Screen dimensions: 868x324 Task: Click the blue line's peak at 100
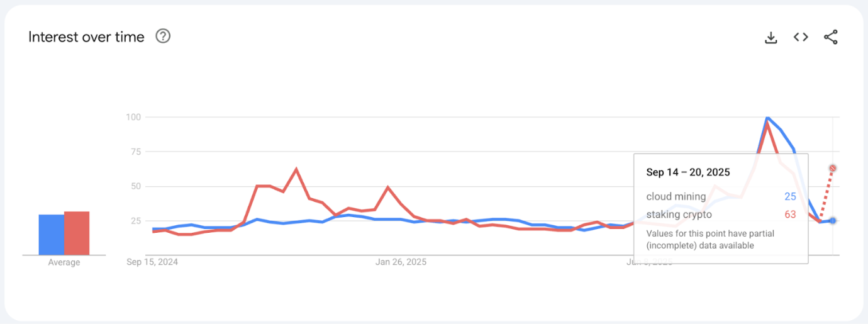(x=767, y=118)
